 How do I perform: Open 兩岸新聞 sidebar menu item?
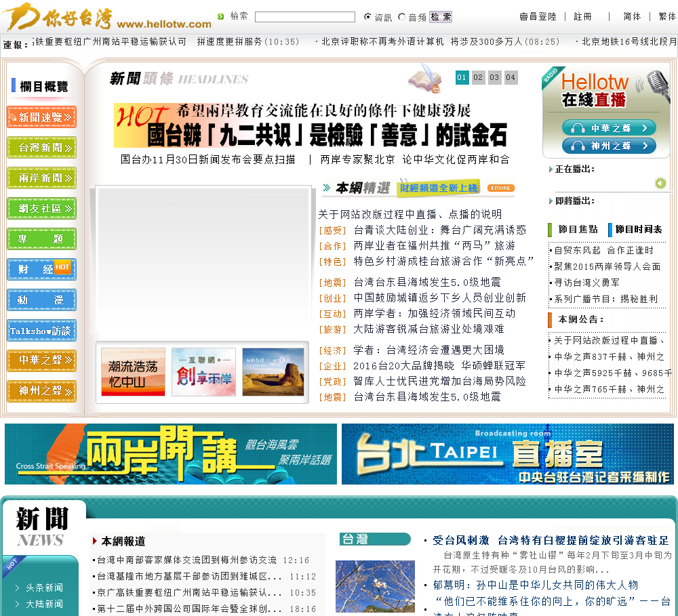click(x=41, y=178)
